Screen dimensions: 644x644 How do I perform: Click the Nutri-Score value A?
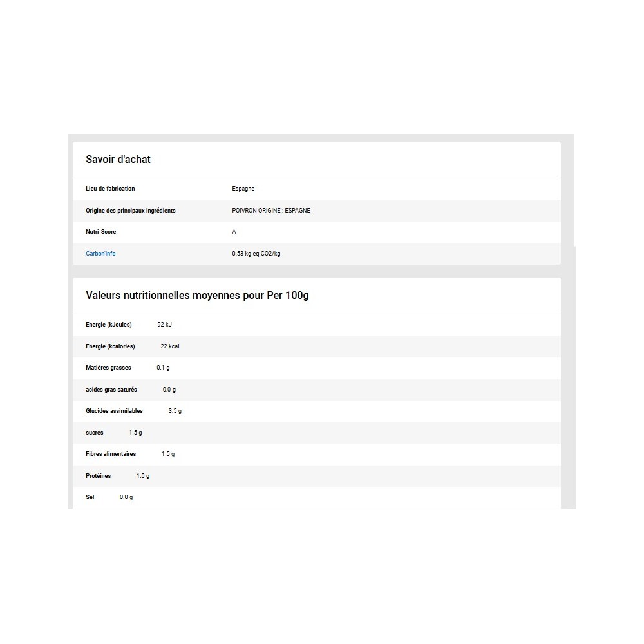pyautogui.click(x=234, y=232)
